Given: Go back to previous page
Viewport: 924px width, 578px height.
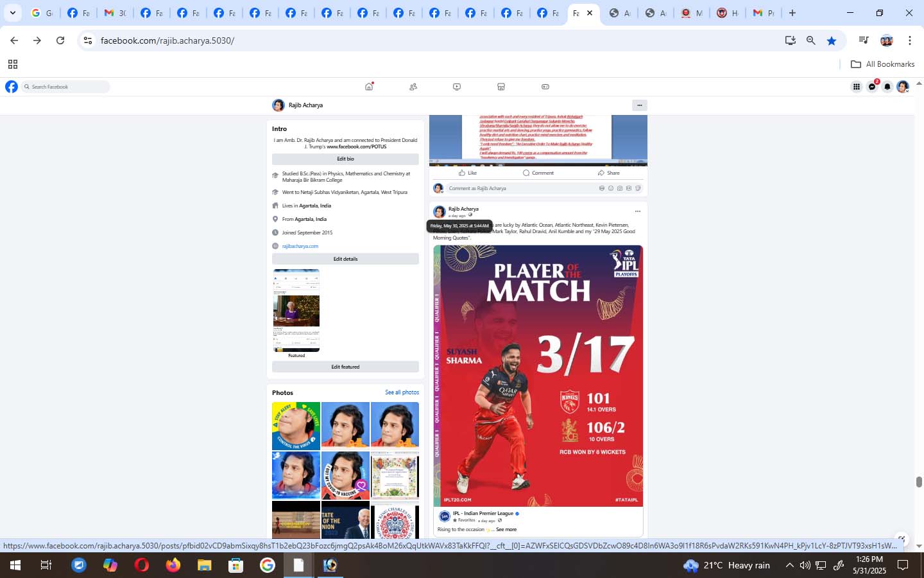Looking at the screenshot, I should click(14, 40).
